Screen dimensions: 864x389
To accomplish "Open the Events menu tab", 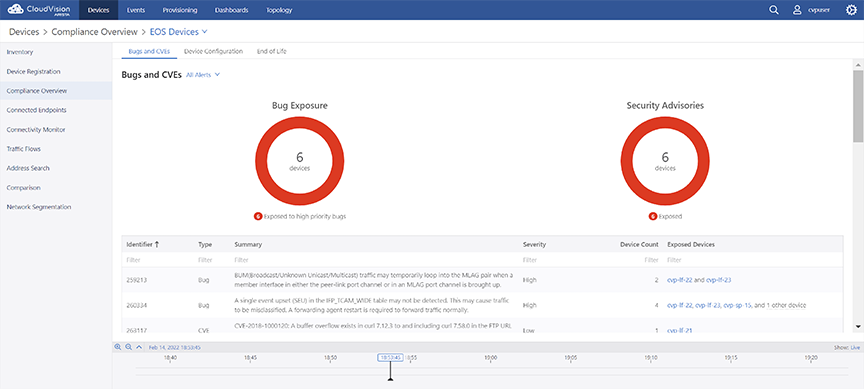I will (x=136, y=10).
